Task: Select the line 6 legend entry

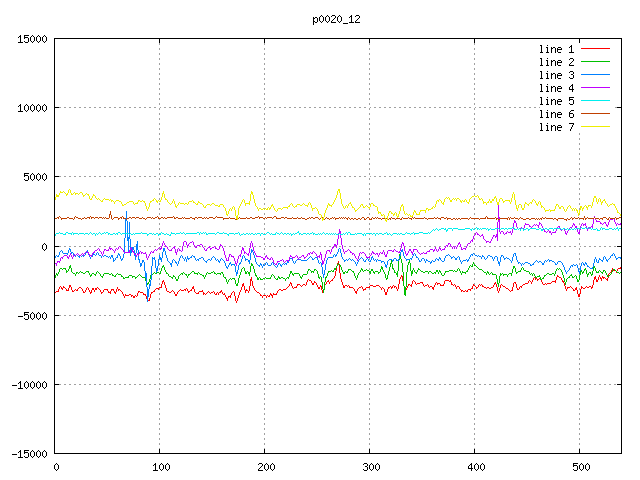Action: (x=556, y=114)
